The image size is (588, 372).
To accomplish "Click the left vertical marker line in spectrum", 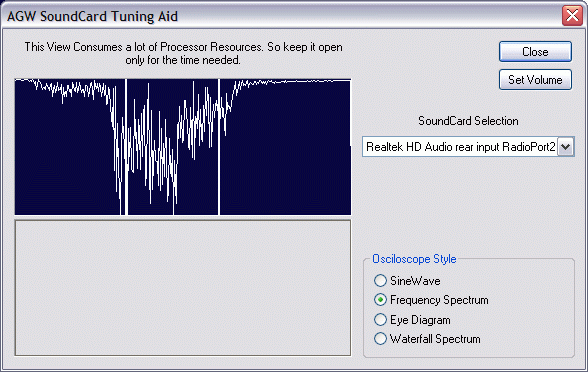I will coord(126,147).
